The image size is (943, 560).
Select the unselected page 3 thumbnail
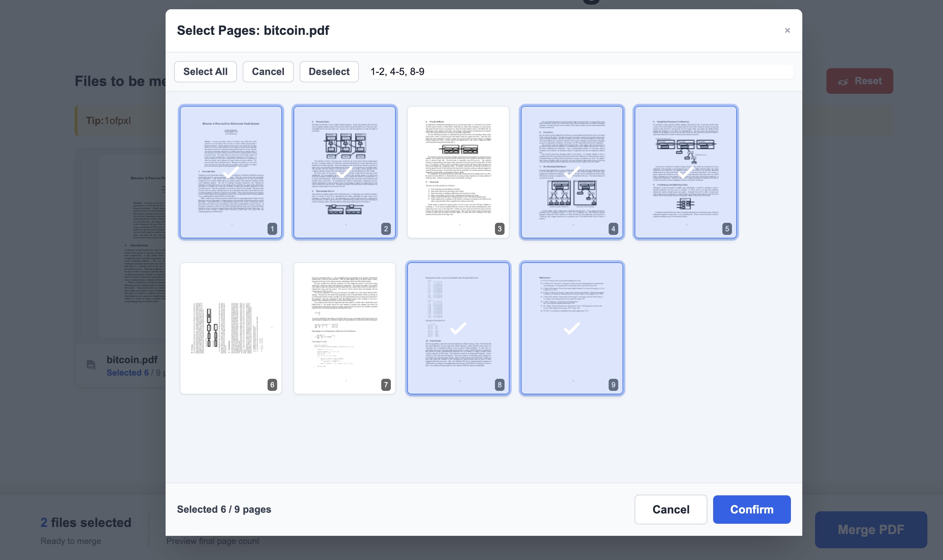click(458, 172)
